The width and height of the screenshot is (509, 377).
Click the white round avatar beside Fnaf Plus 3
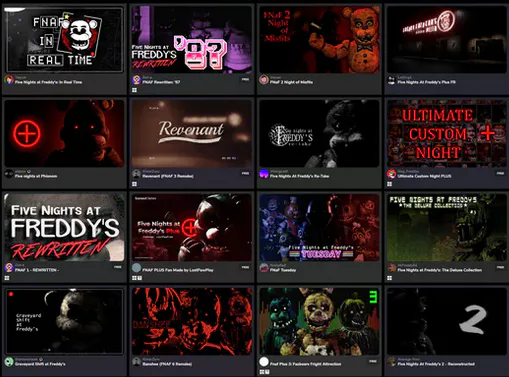tap(264, 362)
